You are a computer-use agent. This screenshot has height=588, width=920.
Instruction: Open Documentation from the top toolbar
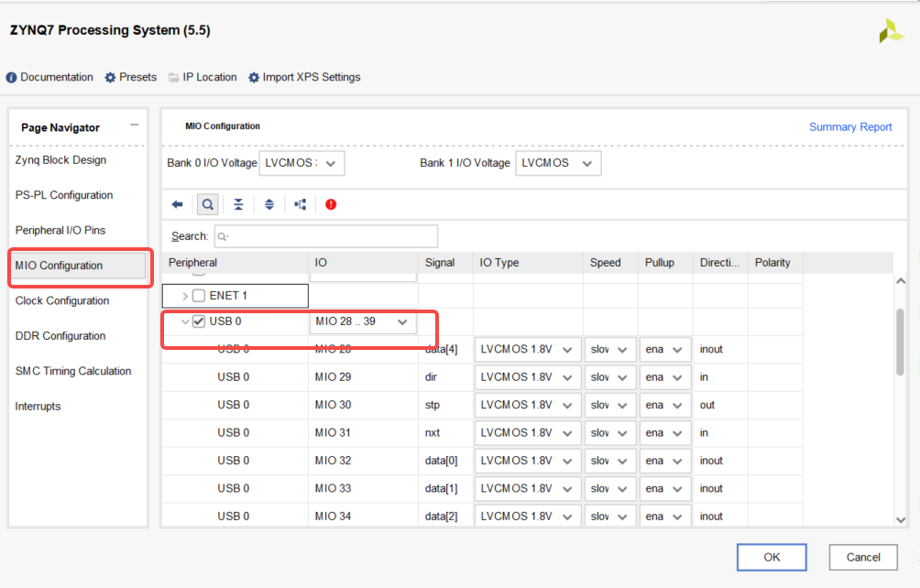49,78
